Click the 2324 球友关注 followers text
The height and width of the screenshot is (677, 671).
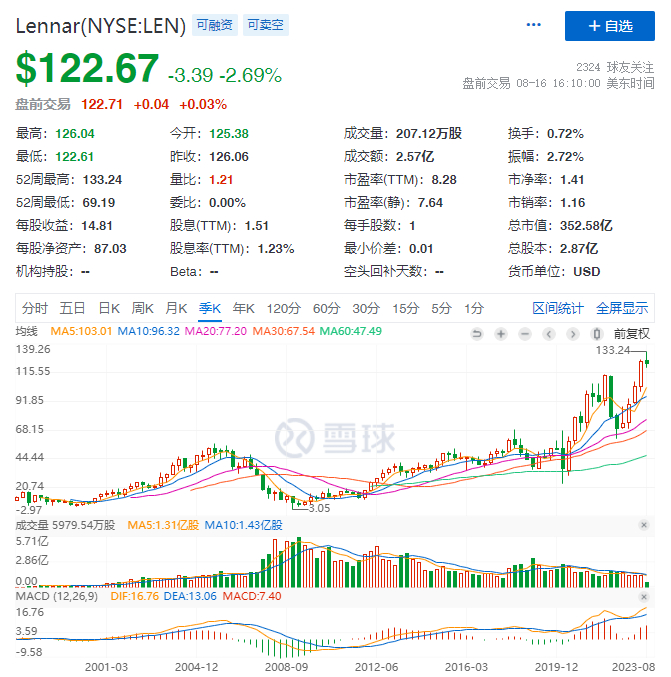[615, 67]
